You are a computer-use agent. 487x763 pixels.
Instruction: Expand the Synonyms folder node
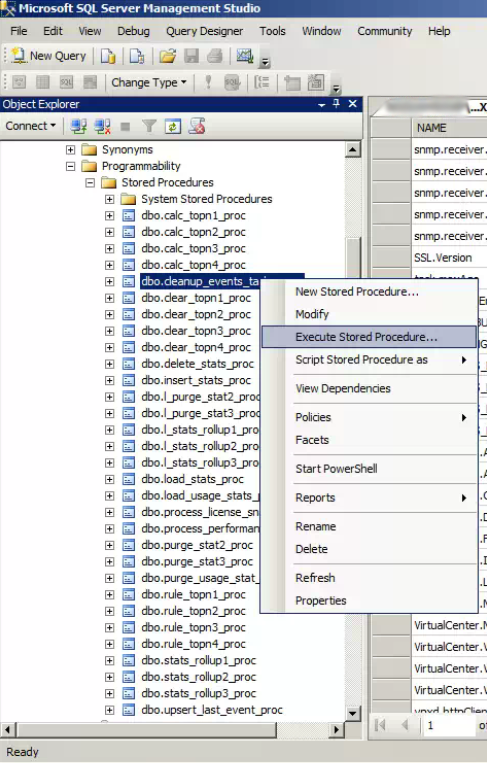(x=71, y=149)
